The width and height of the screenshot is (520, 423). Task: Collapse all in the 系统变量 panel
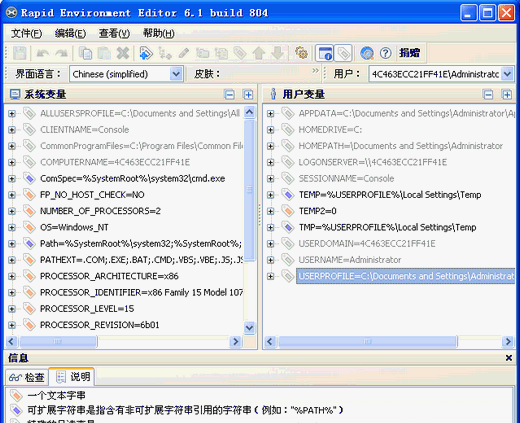pyautogui.click(x=230, y=95)
